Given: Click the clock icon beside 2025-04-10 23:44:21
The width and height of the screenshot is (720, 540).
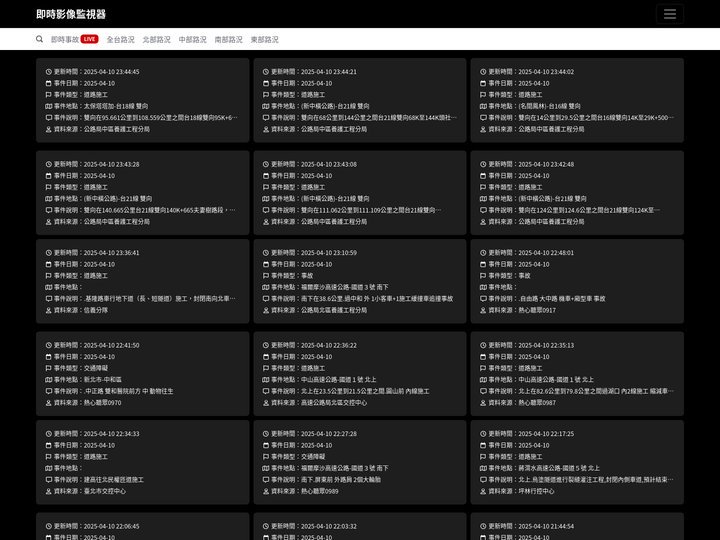Looking at the screenshot, I should [265, 72].
